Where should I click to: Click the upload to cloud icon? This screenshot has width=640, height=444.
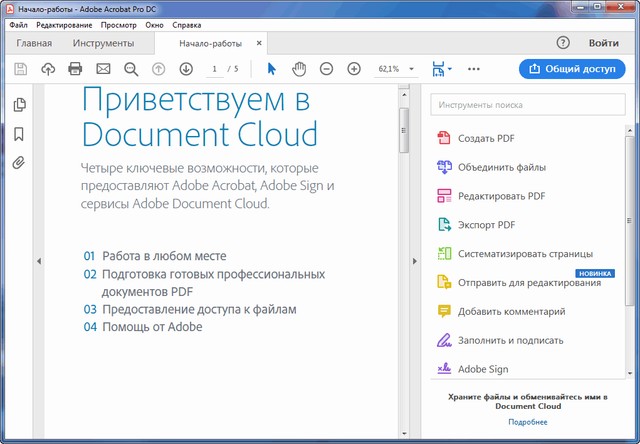(x=48, y=69)
